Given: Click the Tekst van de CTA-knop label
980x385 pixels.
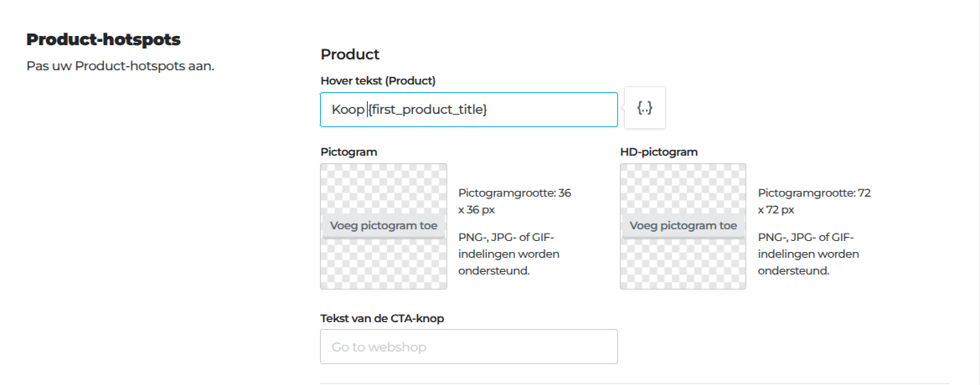Looking at the screenshot, I should (x=383, y=318).
